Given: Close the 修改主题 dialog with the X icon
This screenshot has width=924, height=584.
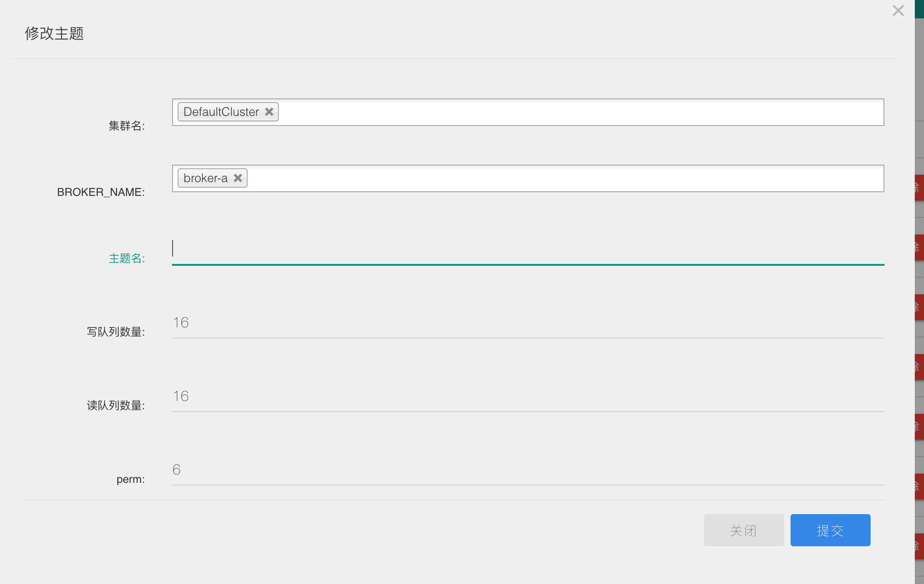Looking at the screenshot, I should pyautogui.click(x=898, y=11).
